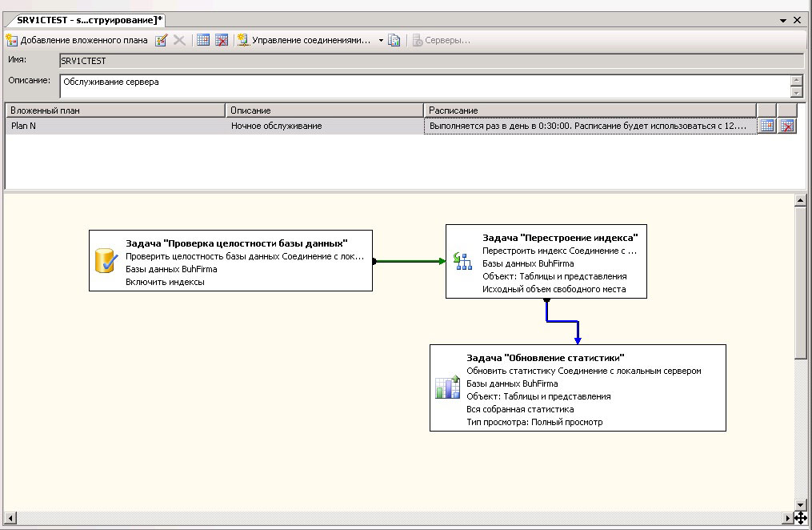
Task: Select the database integrity check task icon
Action: pyautogui.click(x=106, y=261)
